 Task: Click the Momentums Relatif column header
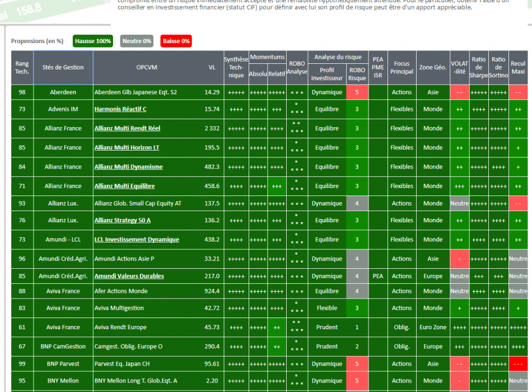pyautogui.click(x=277, y=74)
